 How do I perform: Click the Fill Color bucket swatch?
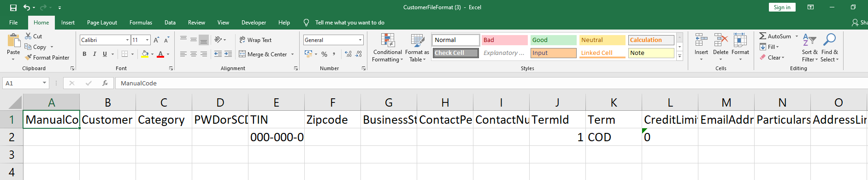tap(145, 54)
